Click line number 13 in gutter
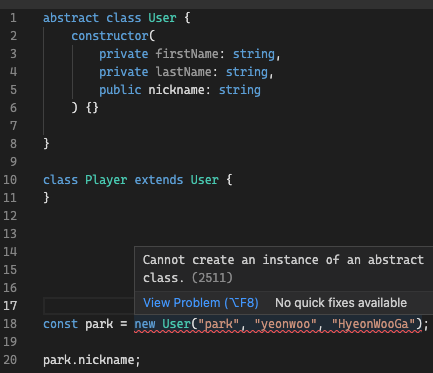The image size is (433, 373). [10, 234]
